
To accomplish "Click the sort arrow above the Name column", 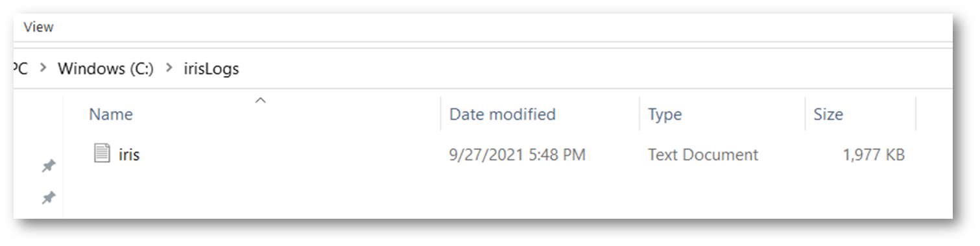I will [261, 101].
